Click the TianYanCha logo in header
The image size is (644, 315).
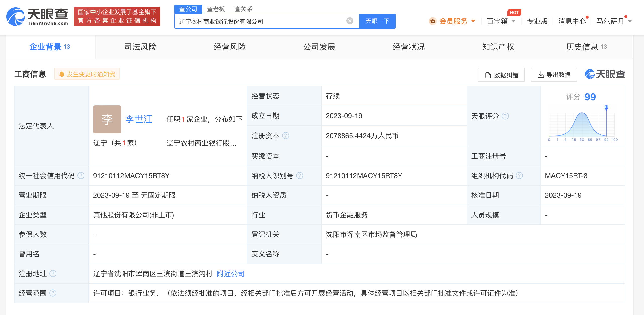(x=37, y=16)
